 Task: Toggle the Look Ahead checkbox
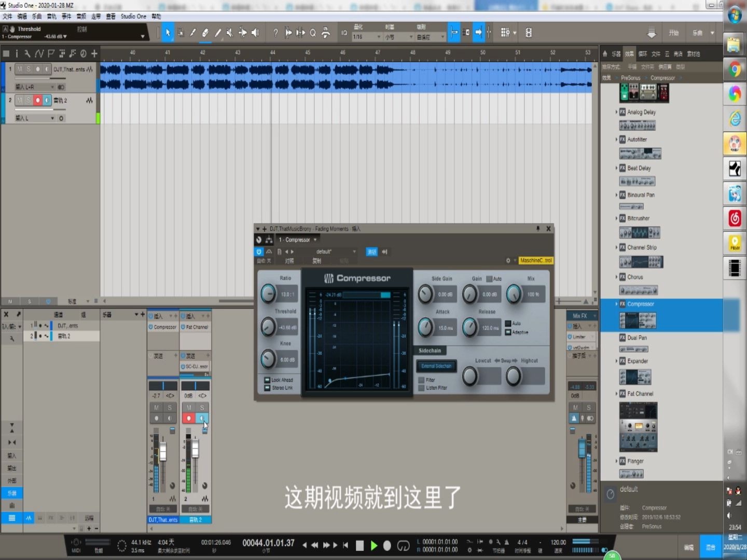tap(267, 380)
